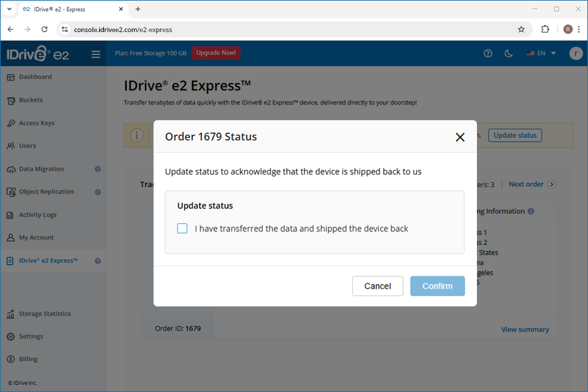Open Data Migration in sidebar

click(41, 169)
